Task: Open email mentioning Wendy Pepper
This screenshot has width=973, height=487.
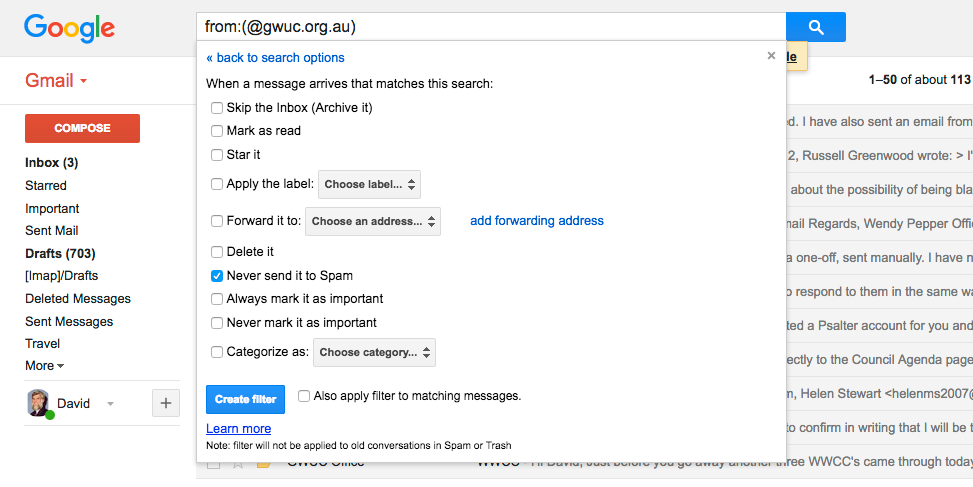Action: coord(879,223)
